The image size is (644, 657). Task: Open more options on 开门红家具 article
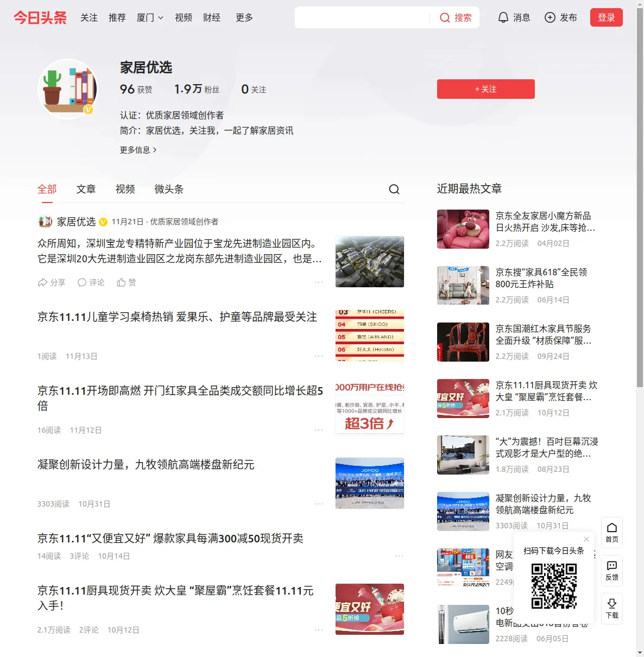click(x=319, y=430)
